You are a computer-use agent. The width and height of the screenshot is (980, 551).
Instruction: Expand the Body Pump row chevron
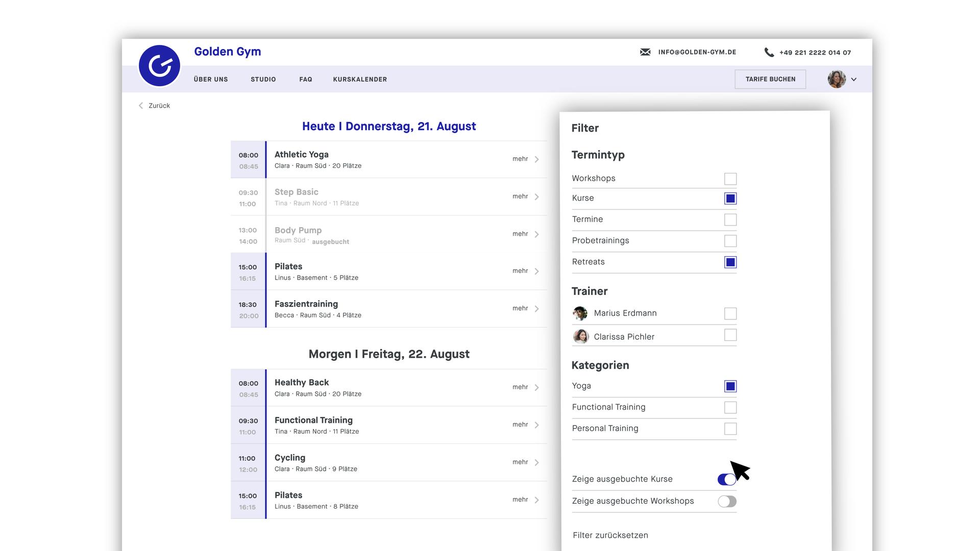point(537,234)
